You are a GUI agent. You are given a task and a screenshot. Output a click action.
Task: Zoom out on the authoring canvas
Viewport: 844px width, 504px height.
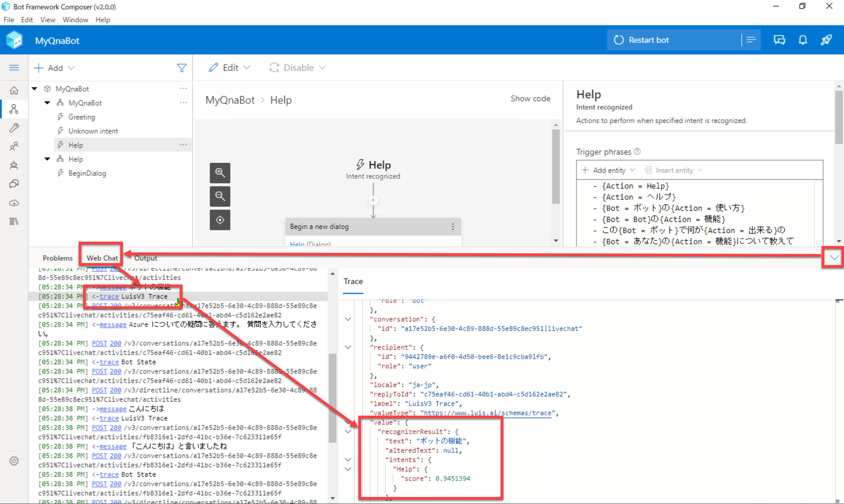point(220,196)
